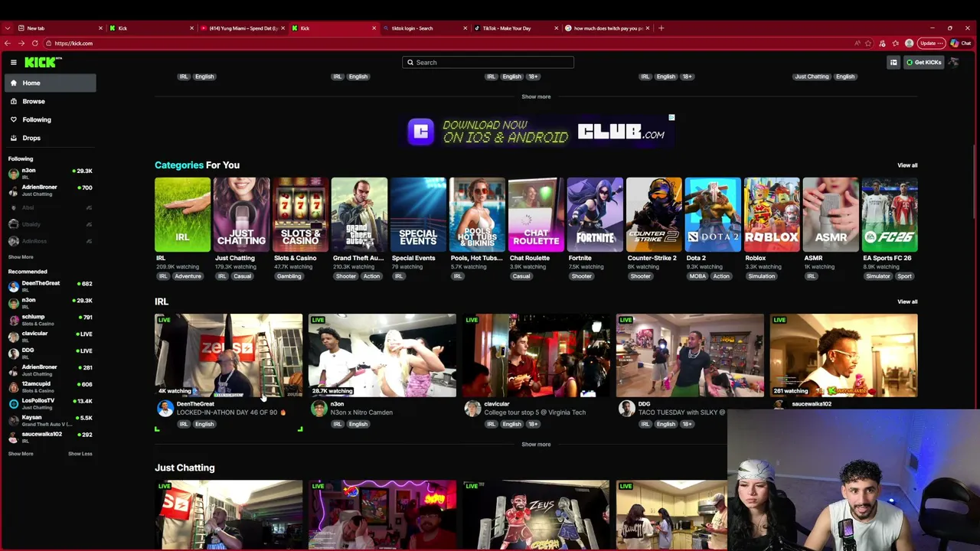980x551 pixels.
Task: Open the Copilot Chat button
Action: [x=961, y=43]
